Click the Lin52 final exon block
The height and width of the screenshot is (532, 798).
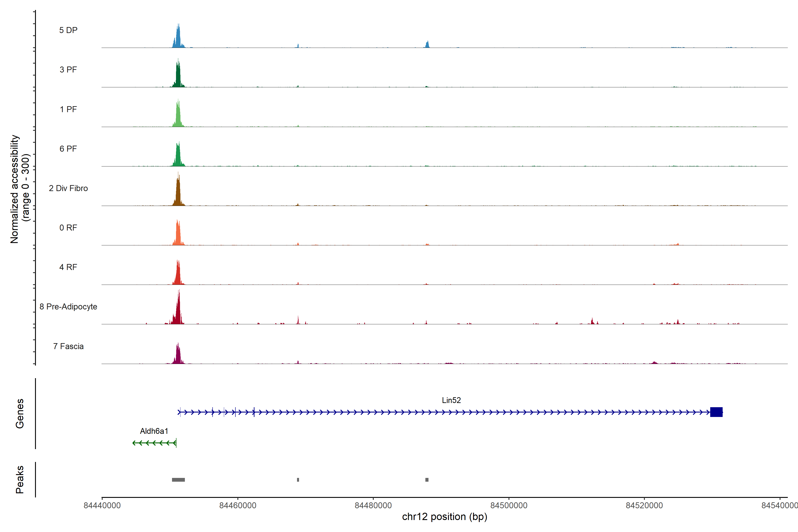point(716,412)
